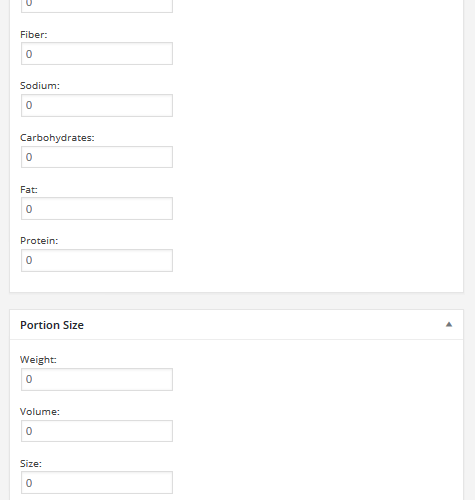
Task: Focus the Volume input field
Action: 97,431
